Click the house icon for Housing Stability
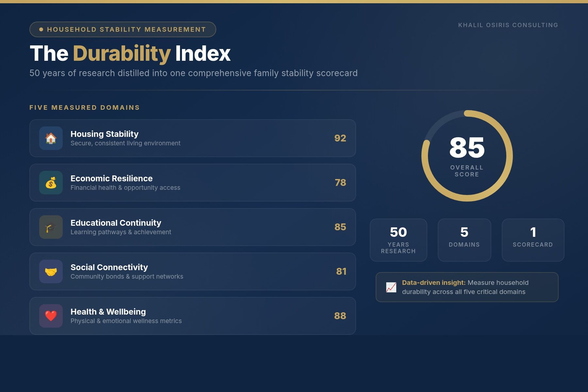Viewport: 588px width, 392px height. [51, 138]
